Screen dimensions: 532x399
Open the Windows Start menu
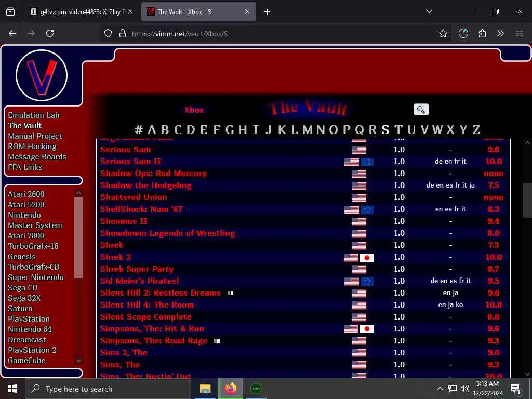[12, 389]
